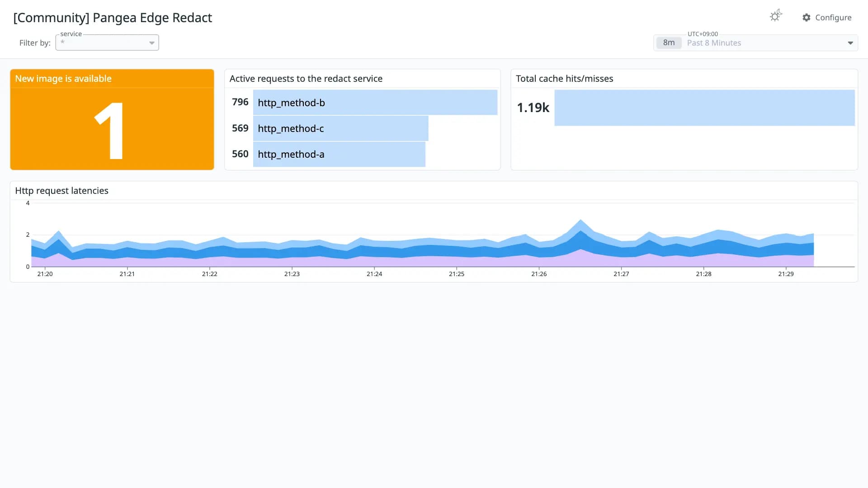Toggle the light/dark theme sun-moon icon
This screenshot has height=488, width=868.
pyautogui.click(x=776, y=16)
